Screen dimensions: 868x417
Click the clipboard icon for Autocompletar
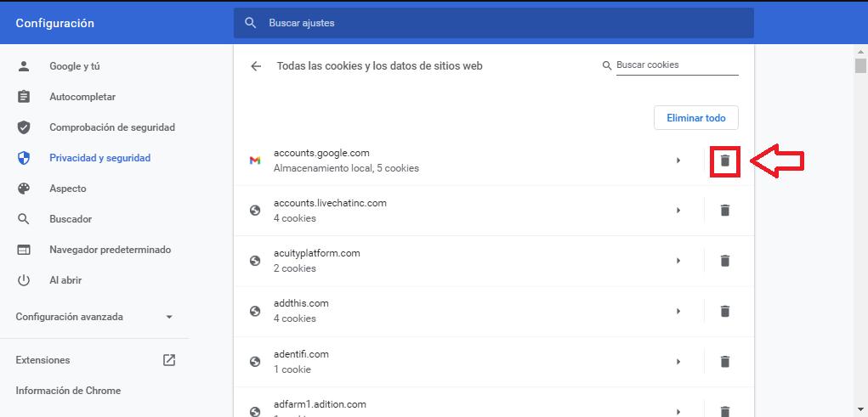pyautogui.click(x=23, y=97)
